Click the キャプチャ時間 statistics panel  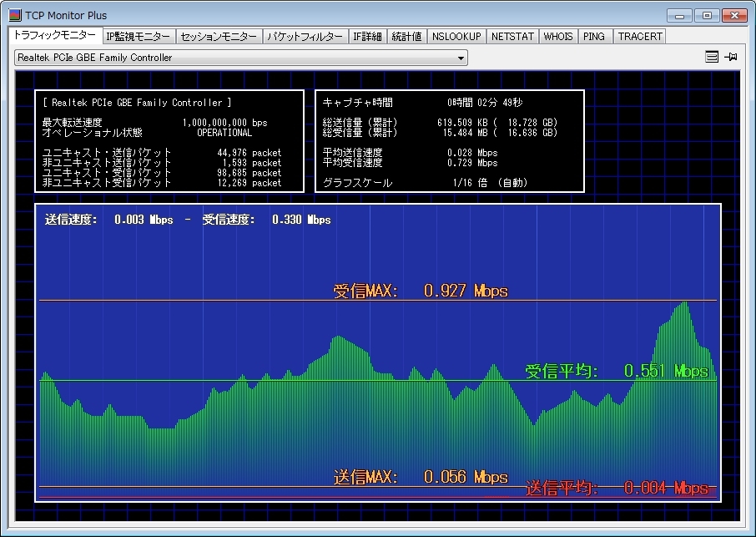[x=450, y=141]
